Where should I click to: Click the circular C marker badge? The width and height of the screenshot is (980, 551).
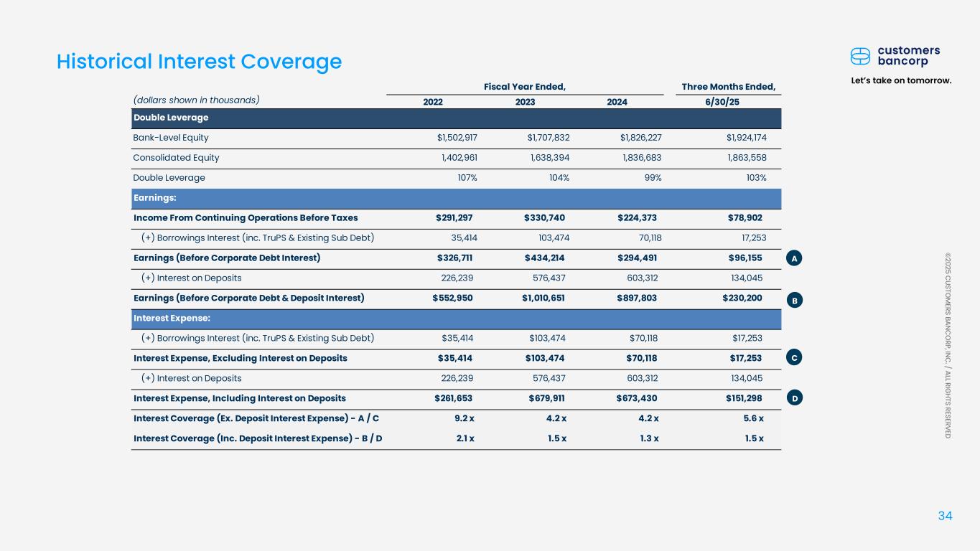(x=795, y=357)
